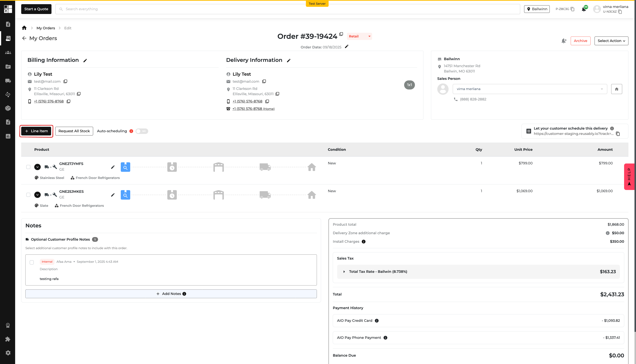Expand the GNE25JMKES line item row chevron

37,195
